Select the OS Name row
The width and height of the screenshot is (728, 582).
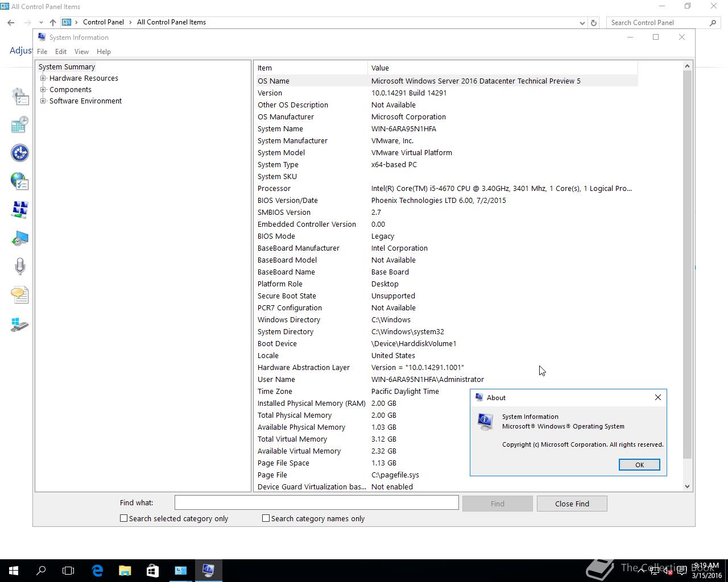tap(446, 81)
